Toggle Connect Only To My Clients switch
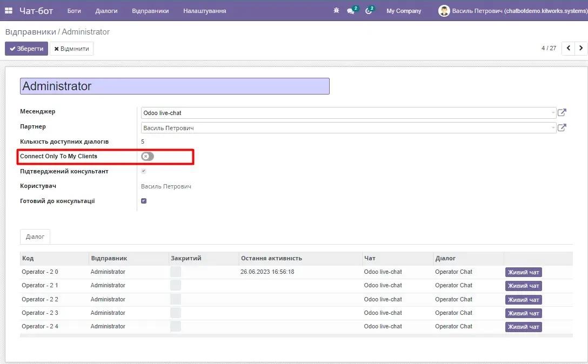The width and height of the screenshot is (588, 364). (x=147, y=157)
